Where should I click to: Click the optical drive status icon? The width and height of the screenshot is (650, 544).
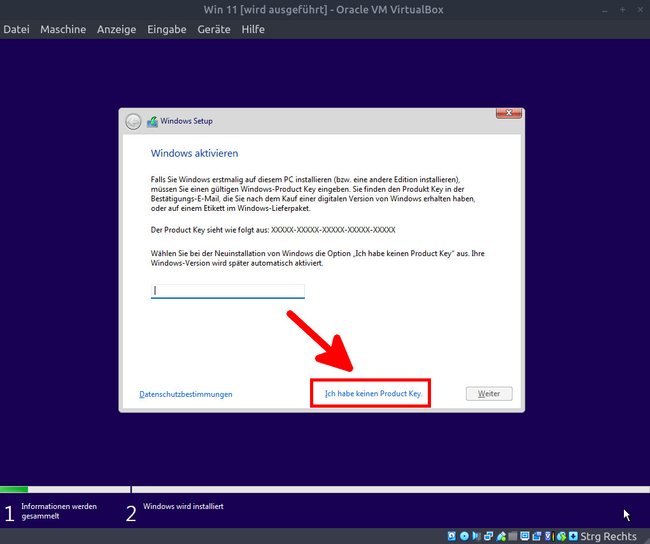click(x=464, y=536)
